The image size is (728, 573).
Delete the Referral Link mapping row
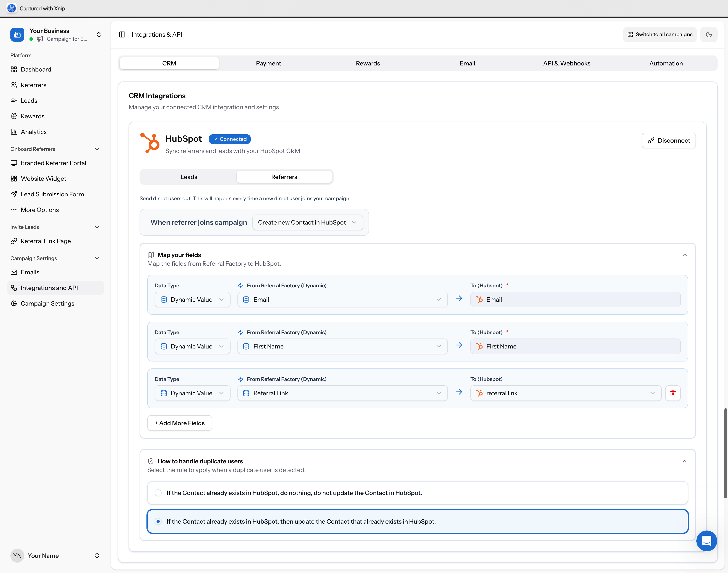pyautogui.click(x=673, y=393)
